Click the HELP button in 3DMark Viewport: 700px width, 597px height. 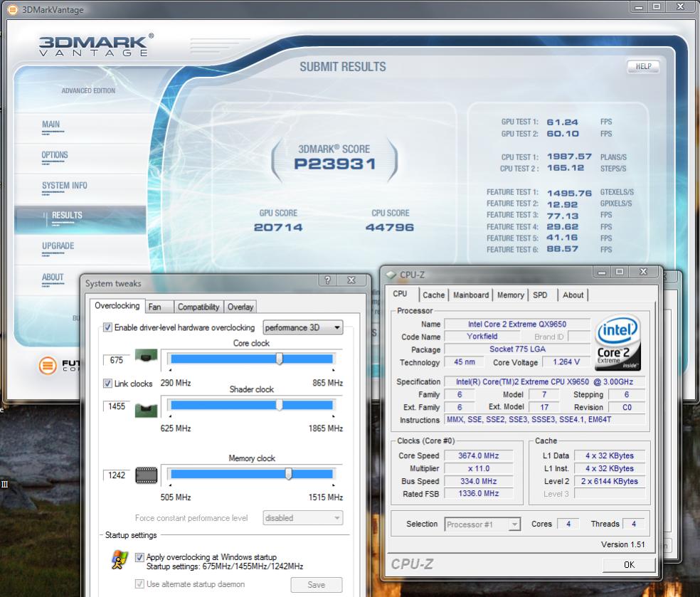point(643,67)
